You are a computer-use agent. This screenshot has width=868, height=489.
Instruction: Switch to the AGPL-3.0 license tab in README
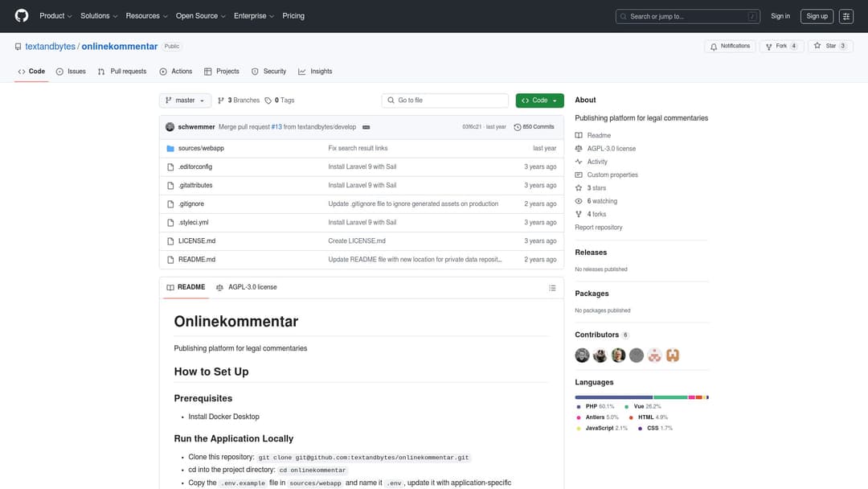247,287
